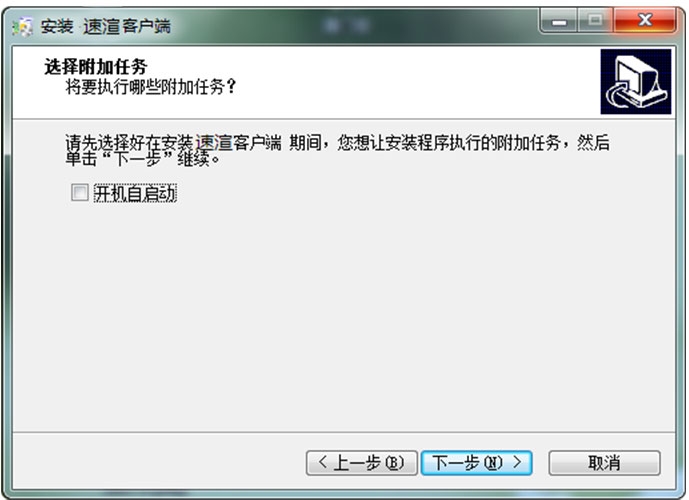
Task: Click the setup computer graphic icon
Action: 636,82
